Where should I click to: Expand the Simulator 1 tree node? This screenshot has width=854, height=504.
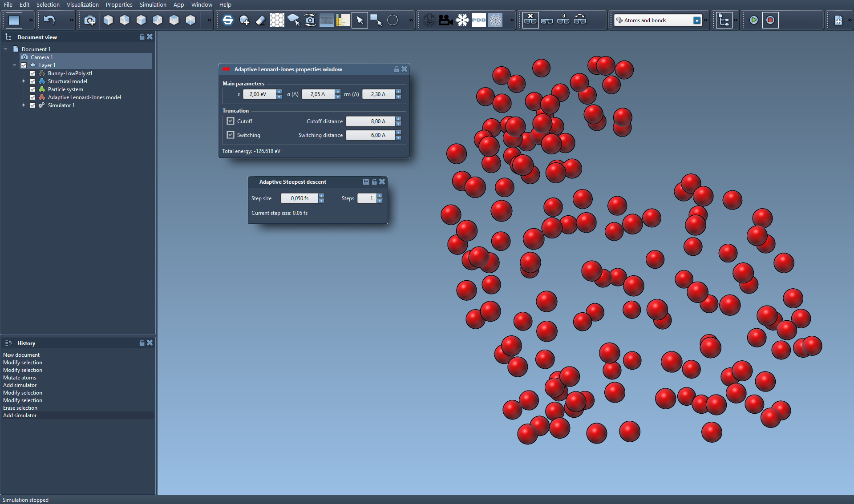tap(24, 105)
